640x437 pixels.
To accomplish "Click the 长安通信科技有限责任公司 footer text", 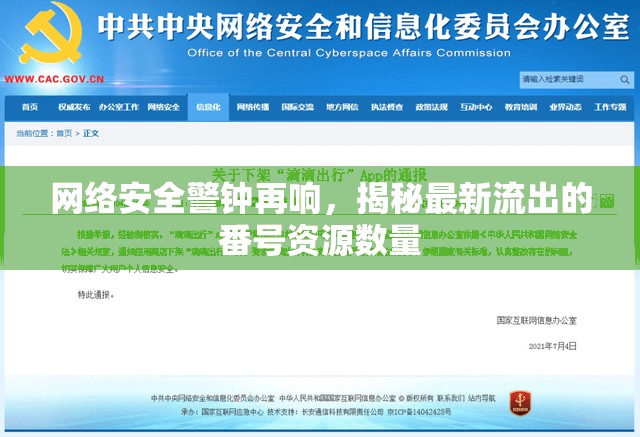I will (342, 412).
